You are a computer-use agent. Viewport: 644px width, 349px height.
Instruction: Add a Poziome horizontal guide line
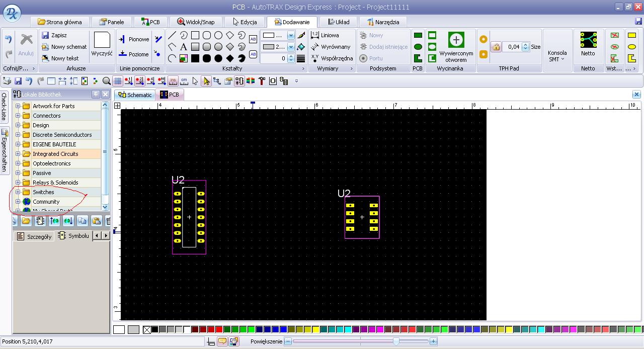133,54
